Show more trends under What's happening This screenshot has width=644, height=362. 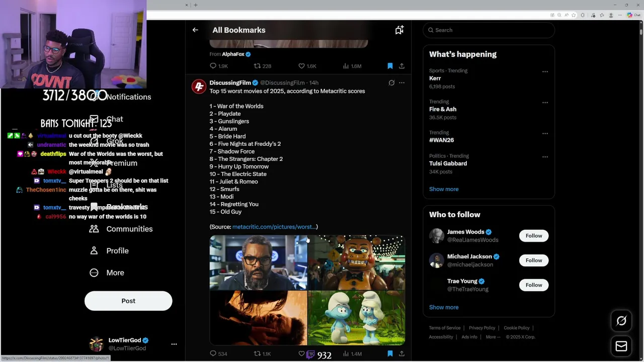[444, 189]
